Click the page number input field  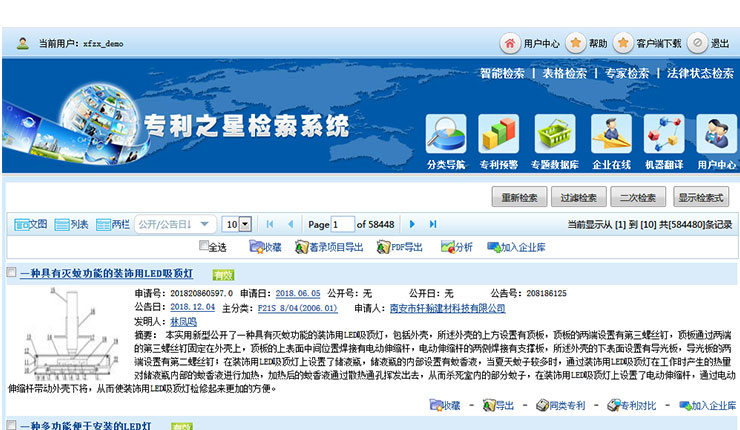(x=342, y=224)
